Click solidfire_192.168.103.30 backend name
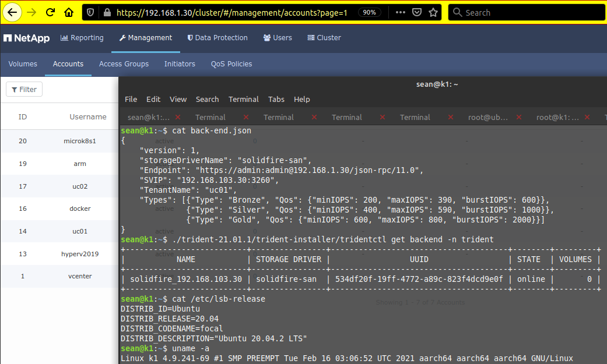The height and width of the screenshot is (364, 607). [x=186, y=279]
